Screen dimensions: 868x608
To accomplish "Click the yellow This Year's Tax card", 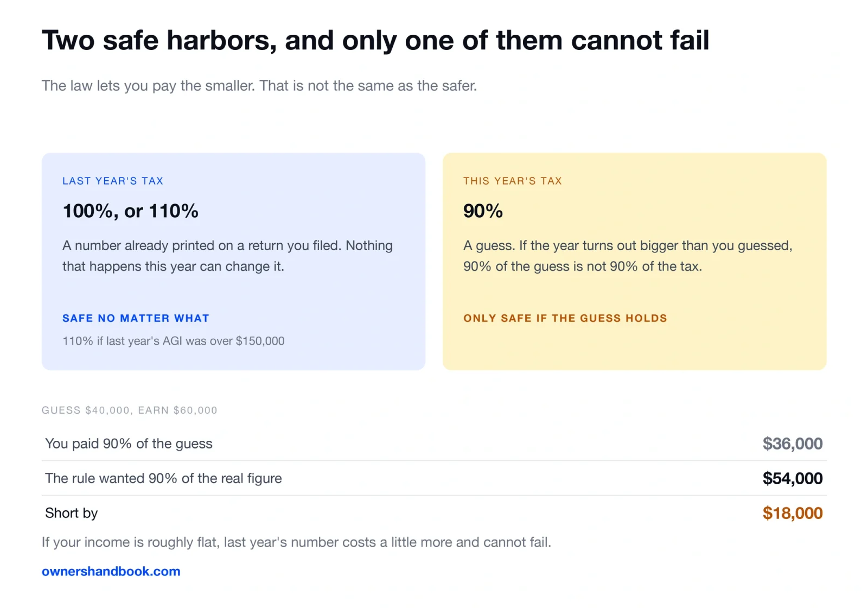I will click(x=634, y=261).
